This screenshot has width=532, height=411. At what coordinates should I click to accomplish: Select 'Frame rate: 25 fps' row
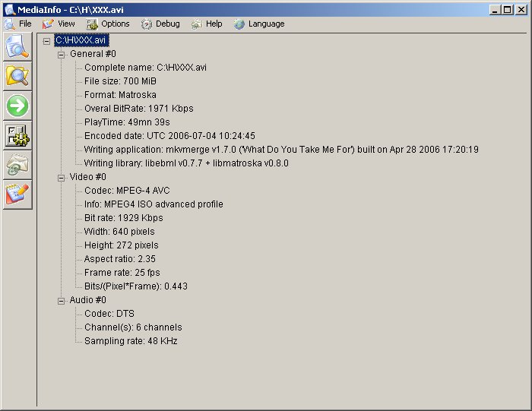click(122, 273)
